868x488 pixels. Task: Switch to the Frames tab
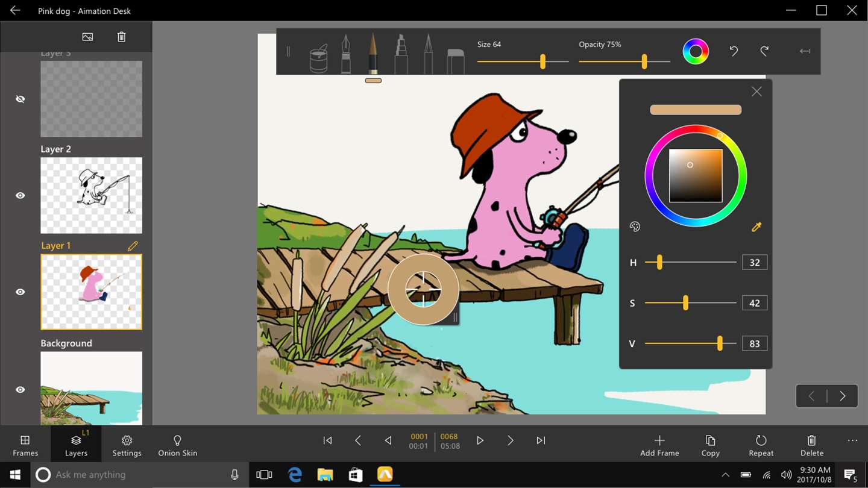pos(25,445)
